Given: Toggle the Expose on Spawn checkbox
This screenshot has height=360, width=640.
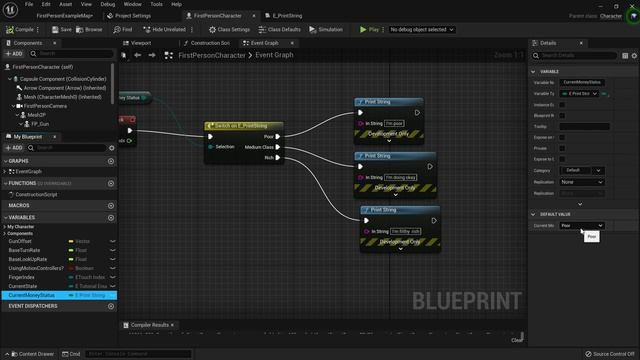Looking at the screenshot, I should 562,137.
